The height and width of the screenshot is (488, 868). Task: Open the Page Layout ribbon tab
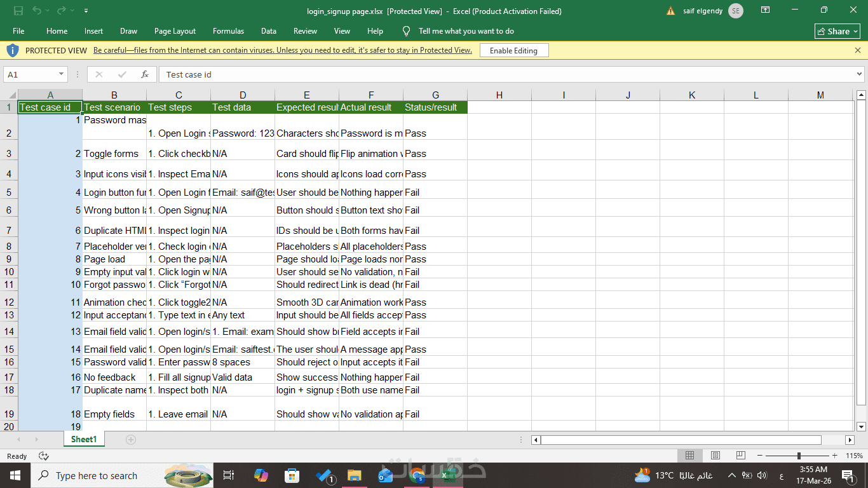coord(175,30)
